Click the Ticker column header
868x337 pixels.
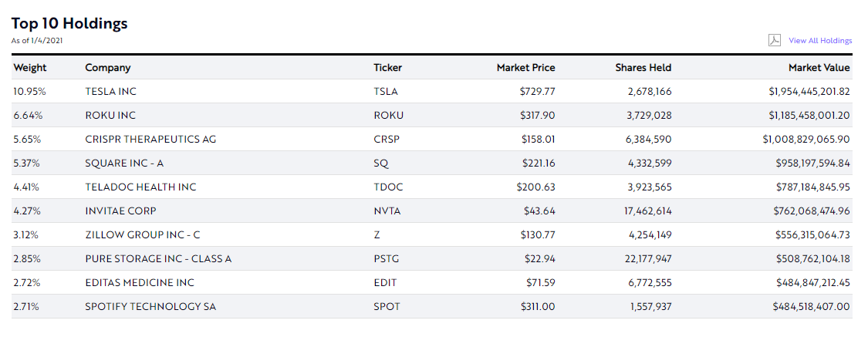click(387, 68)
